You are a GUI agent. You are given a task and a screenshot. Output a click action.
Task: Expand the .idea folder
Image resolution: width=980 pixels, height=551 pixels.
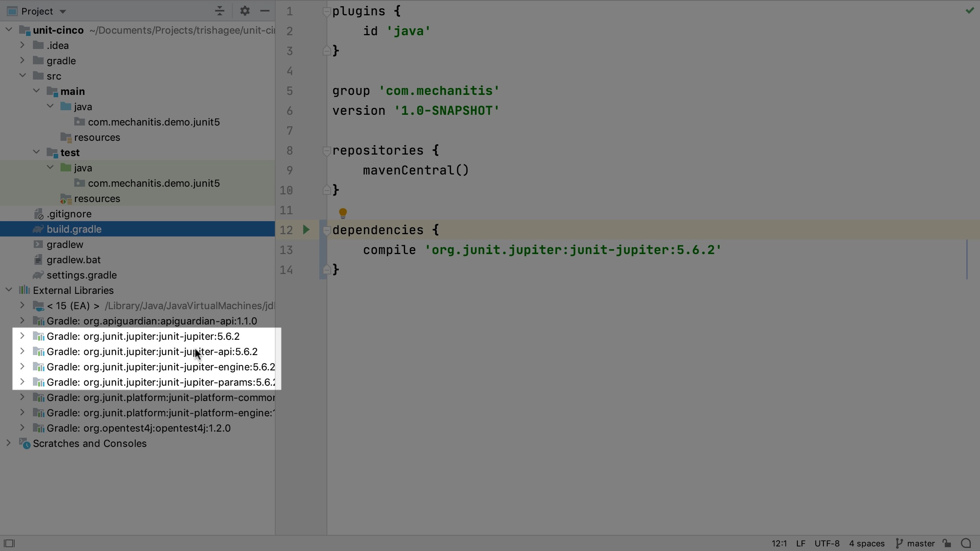pyautogui.click(x=22, y=45)
